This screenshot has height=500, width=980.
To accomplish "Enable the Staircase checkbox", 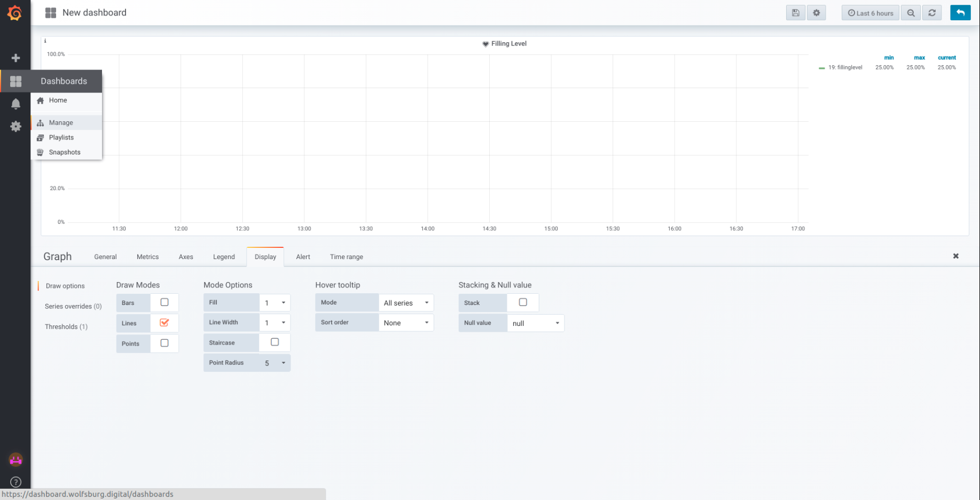I will [275, 342].
